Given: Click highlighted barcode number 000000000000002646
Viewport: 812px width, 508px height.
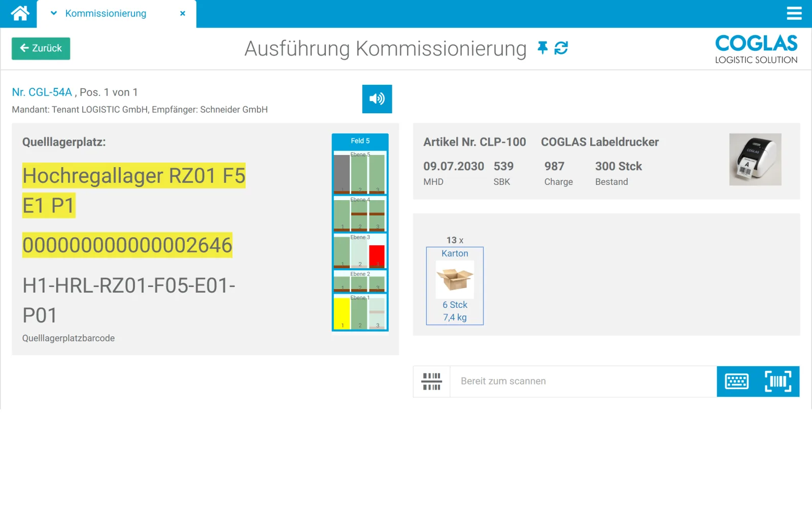Looking at the screenshot, I should [x=127, y=245].
